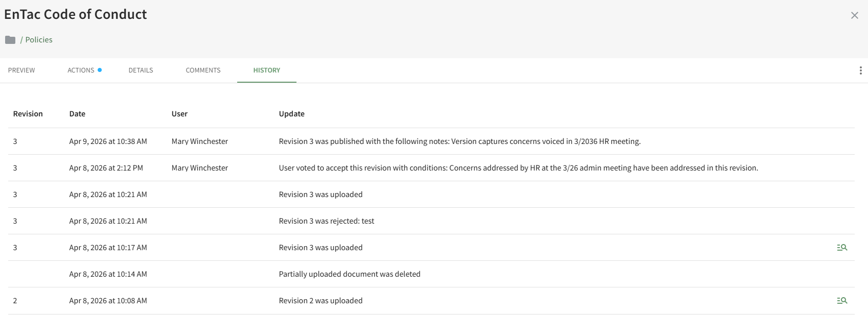Open the Comments tab
The width and height of the screenshot is (868, 315).
click(x=203, y=70)
